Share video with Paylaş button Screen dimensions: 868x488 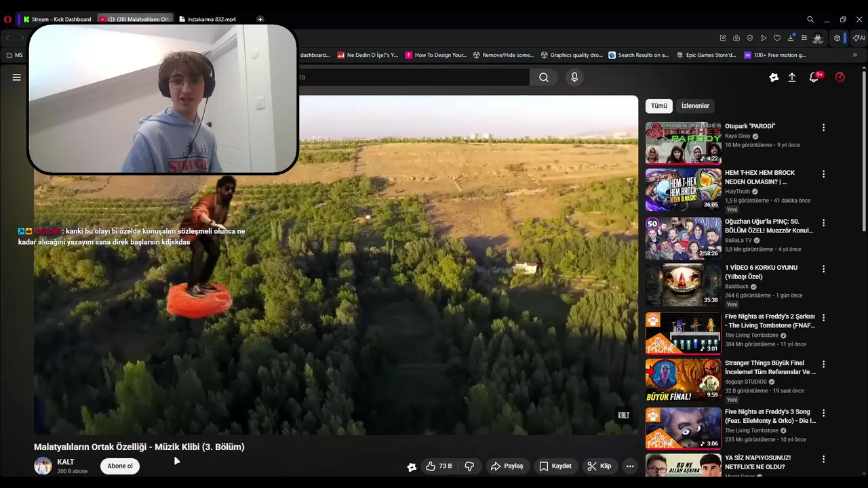pos(507,466)
